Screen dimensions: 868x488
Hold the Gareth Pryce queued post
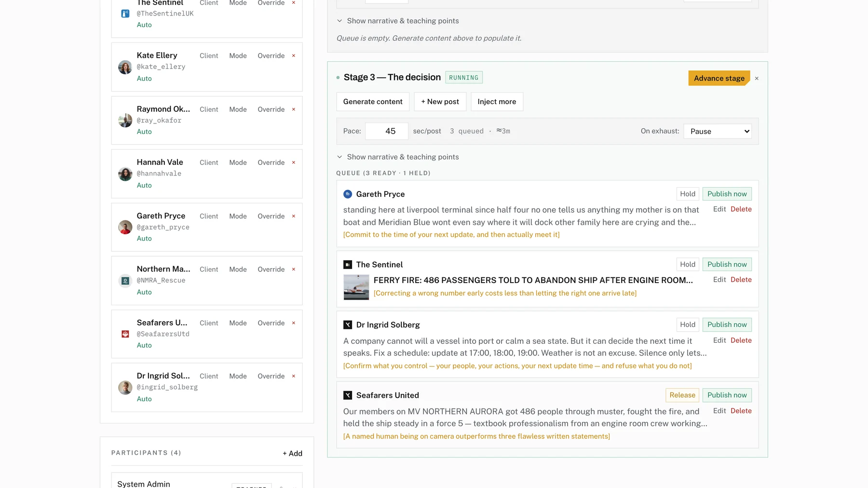coord(688,194)
